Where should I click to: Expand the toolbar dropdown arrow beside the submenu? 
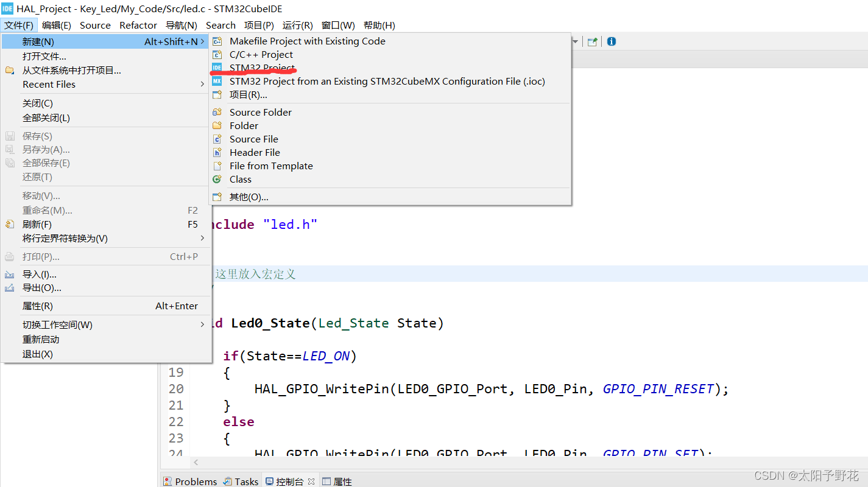click(x=575, y=41)
